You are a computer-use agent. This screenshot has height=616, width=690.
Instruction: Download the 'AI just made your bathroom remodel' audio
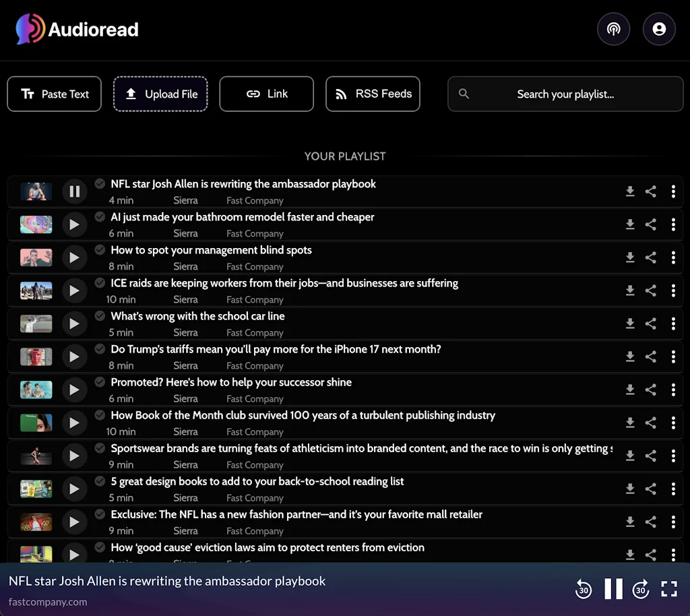[x=630, y=224]
